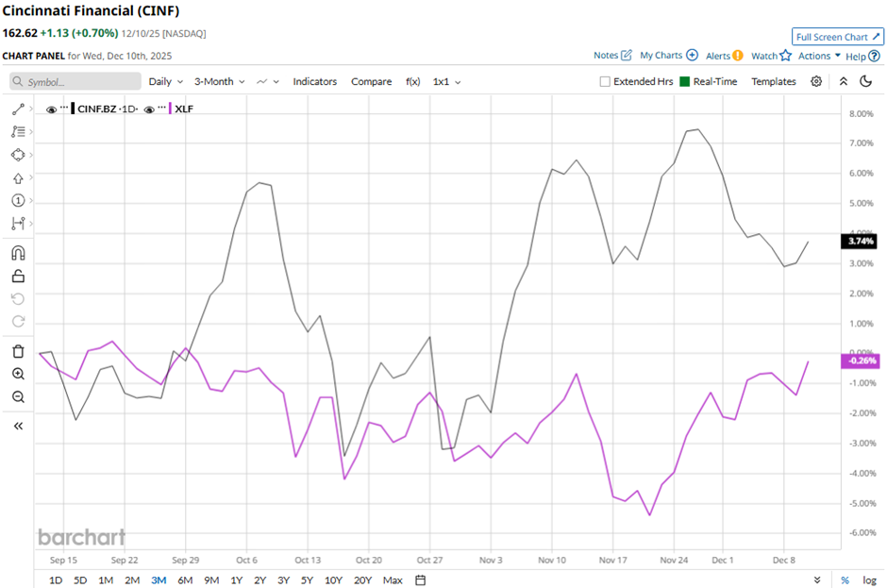Select the trend line drawing tool

click(18, 109)
